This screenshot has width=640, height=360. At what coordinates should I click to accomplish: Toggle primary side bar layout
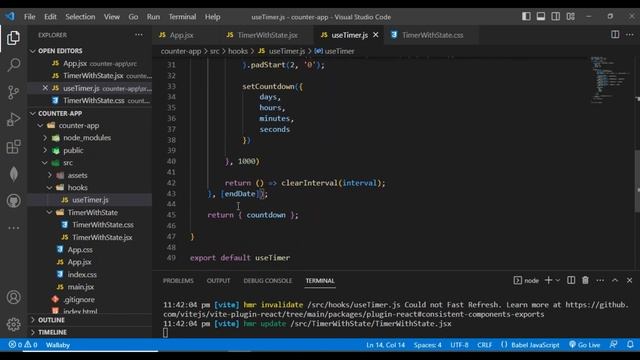tap(526, 16)
